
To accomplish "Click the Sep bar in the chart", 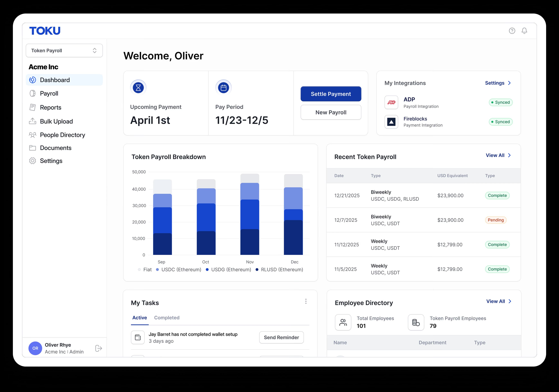I will pyautogui.click(x=162, y=217).
